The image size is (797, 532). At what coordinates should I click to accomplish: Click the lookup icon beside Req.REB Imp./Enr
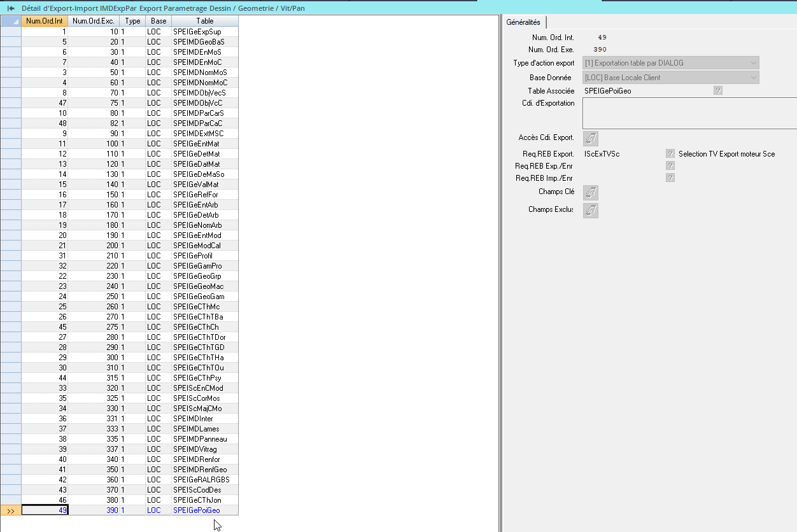670,178
